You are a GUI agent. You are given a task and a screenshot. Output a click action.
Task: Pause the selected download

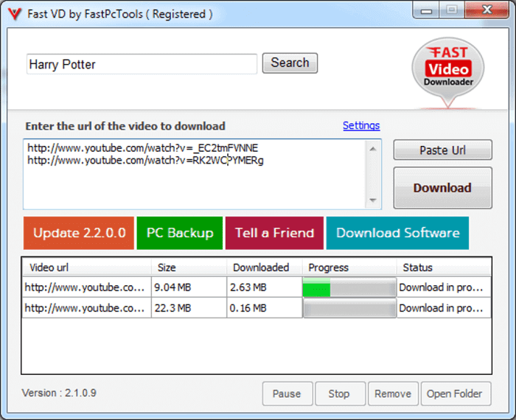[287, 393]
